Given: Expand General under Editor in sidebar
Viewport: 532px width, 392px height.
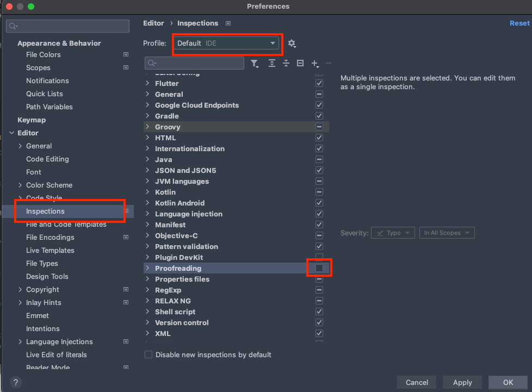Looking at the screenshot, I should point(20,146).
